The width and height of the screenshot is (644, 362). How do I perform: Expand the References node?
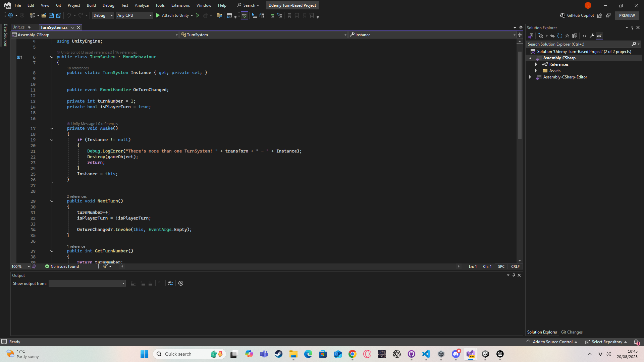pos(536,64)
